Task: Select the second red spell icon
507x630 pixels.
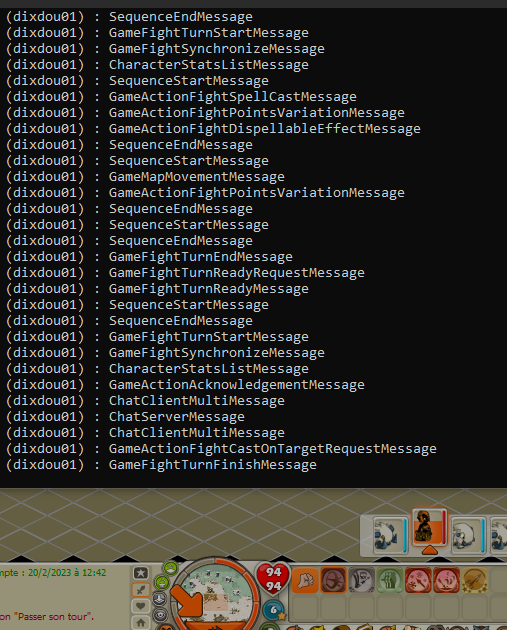Action: [x=446, y=581]
